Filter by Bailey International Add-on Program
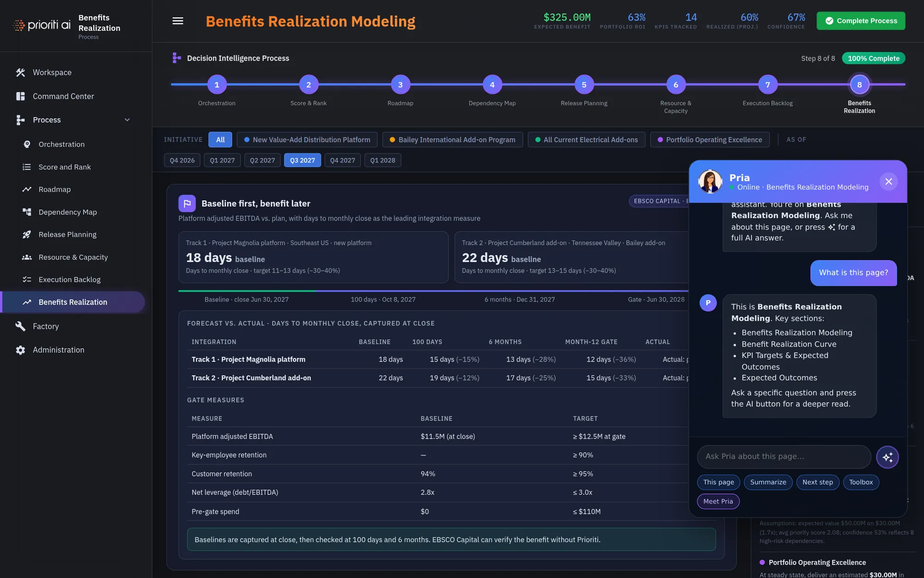Screen dimensions: 924x578 [x=452, y=140]
